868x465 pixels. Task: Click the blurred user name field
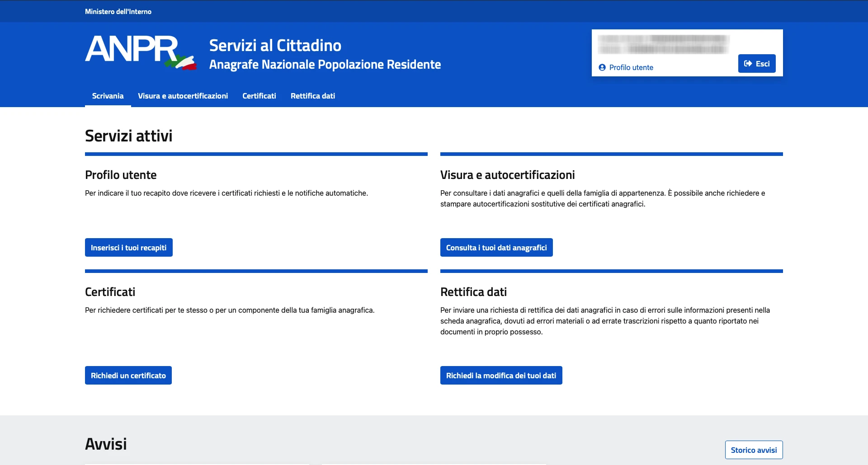point(663,44)
